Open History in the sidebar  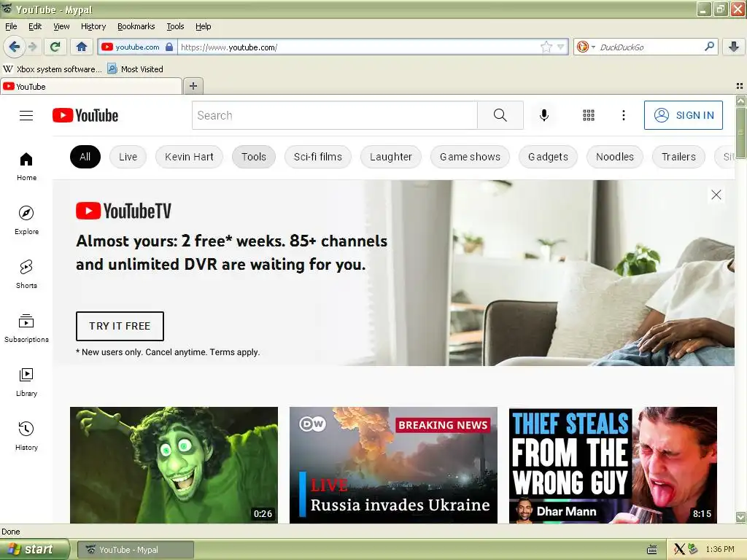27,436
